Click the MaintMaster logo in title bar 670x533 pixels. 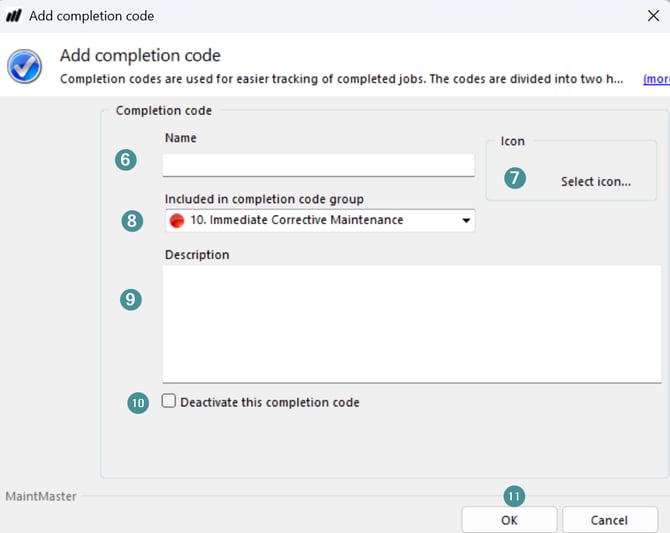tap(14, 16)
